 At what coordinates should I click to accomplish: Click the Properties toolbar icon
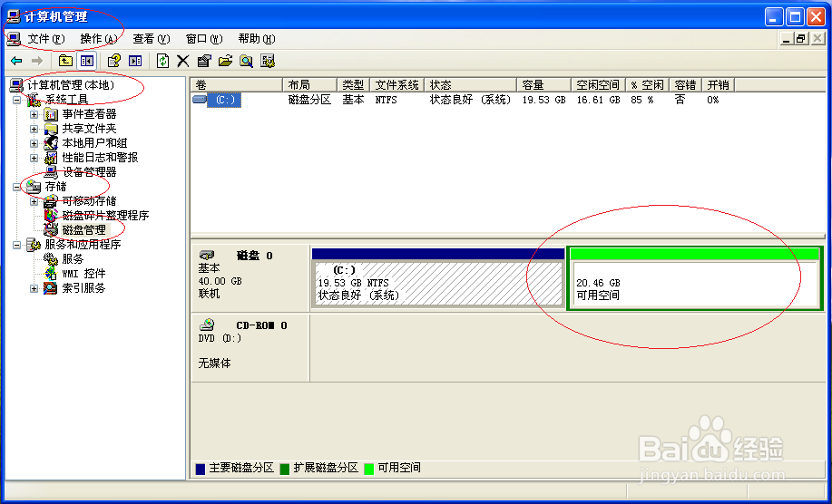click(204, 61)
